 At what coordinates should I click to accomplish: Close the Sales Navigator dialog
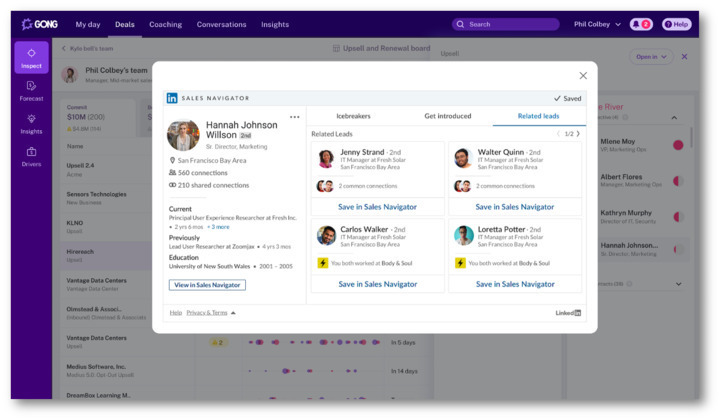click(x=583, y=76)
